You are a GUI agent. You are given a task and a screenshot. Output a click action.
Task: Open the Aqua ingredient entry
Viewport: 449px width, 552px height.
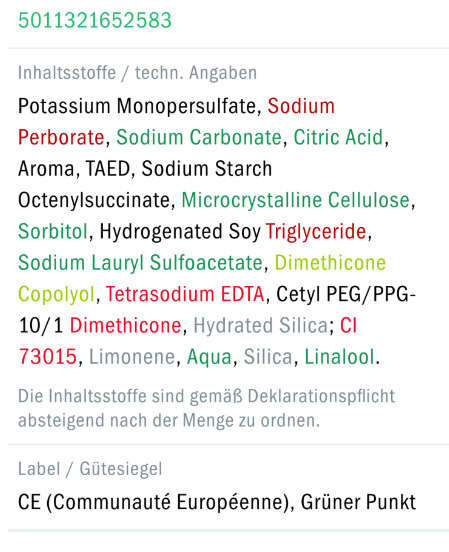tap(209, 358)
